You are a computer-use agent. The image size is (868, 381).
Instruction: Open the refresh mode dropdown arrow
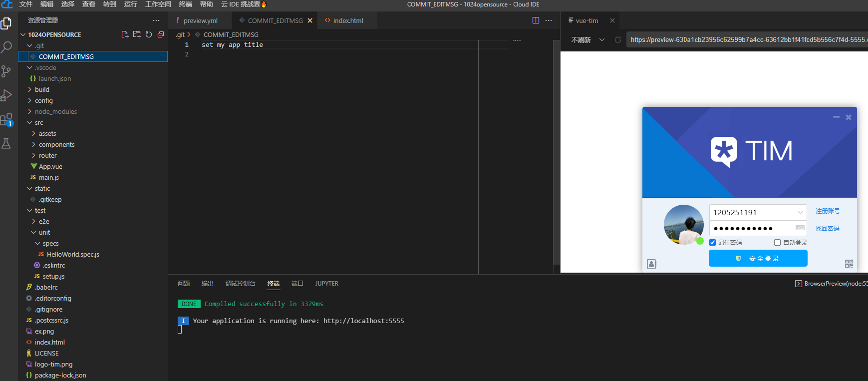click(602, 39)
